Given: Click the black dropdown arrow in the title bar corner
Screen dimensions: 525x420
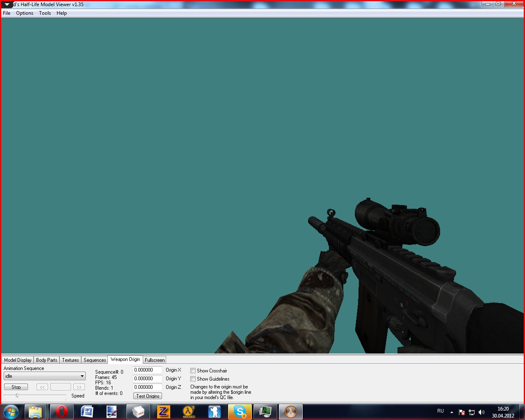Looking at the screenshot, I should (7, 5).
